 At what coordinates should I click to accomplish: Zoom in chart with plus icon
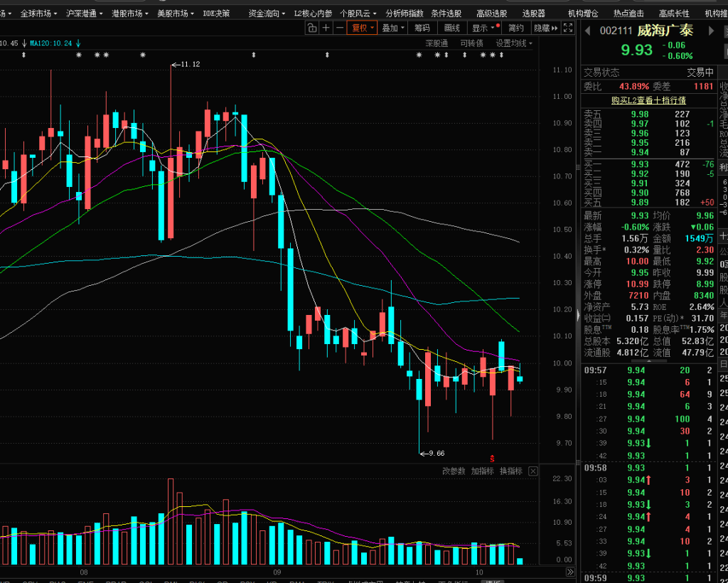pos(326,28)
